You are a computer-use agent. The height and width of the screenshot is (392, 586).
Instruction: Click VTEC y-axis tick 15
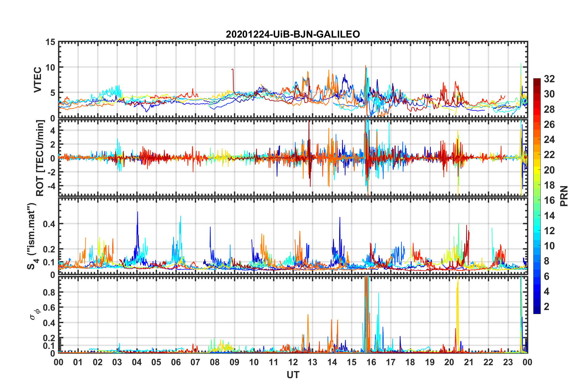(x=51, y=42)
